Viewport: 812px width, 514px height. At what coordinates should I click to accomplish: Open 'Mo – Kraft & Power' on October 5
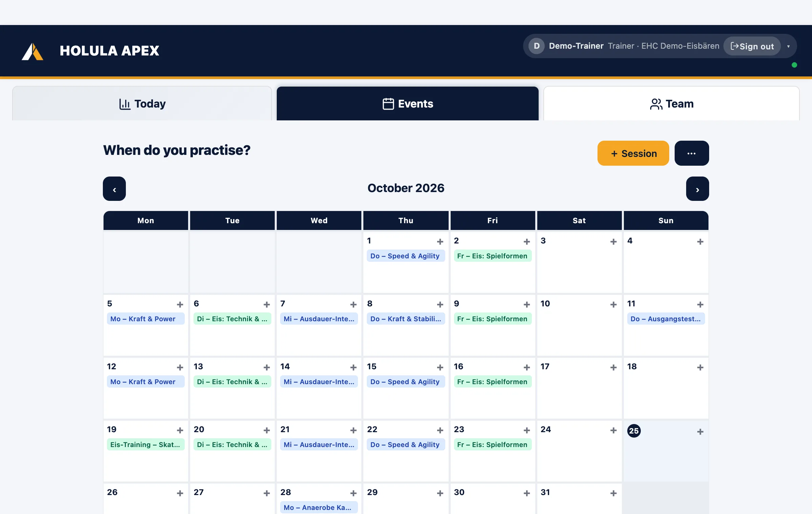point(146,319)
